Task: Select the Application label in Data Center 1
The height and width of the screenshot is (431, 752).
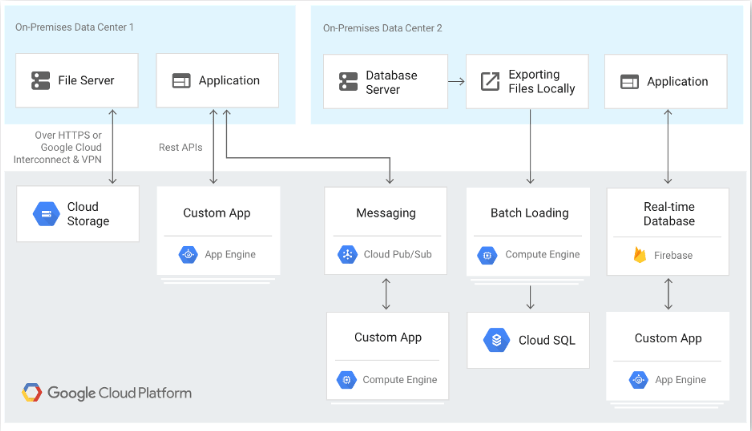Action: click(x=229, y=81)
